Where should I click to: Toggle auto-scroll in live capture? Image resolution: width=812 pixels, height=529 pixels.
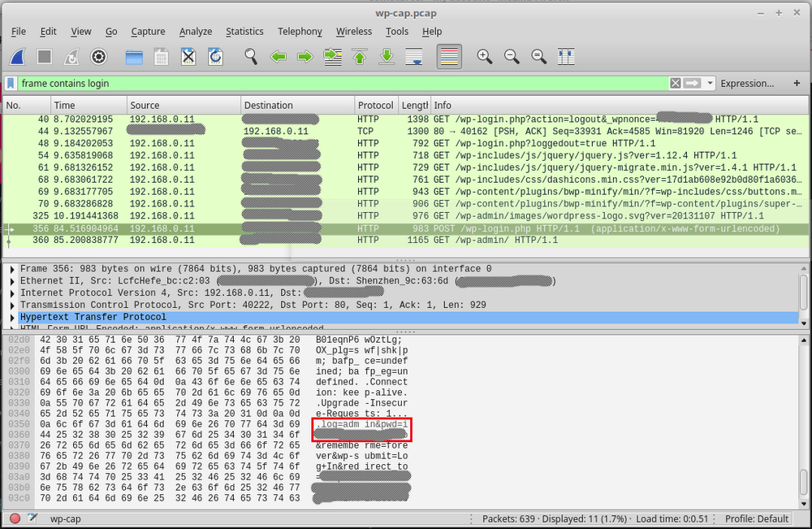(413, 57)
